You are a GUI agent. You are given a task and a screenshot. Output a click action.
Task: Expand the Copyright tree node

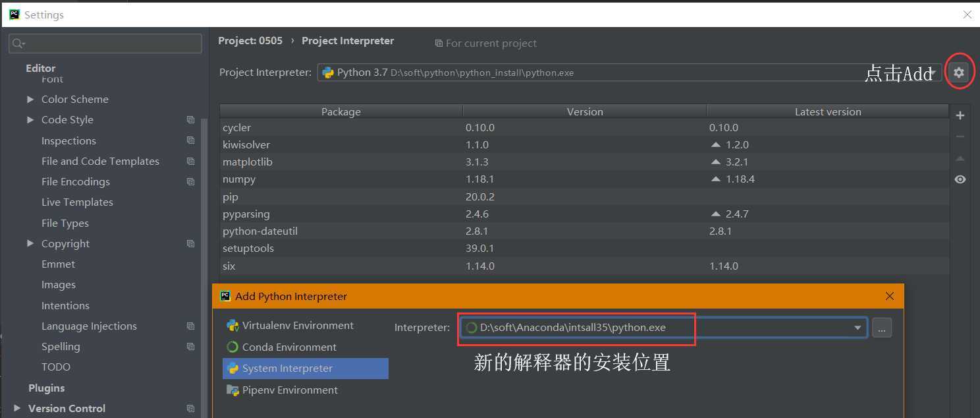[x=30, y=243]
